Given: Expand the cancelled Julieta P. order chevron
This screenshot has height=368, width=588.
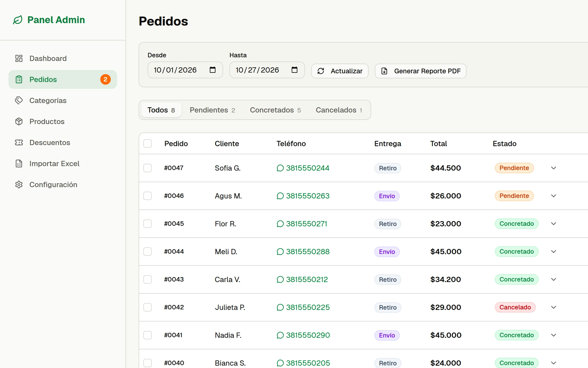Looking at the screenshot, I should pyautogui.click(x=554, y=307).
